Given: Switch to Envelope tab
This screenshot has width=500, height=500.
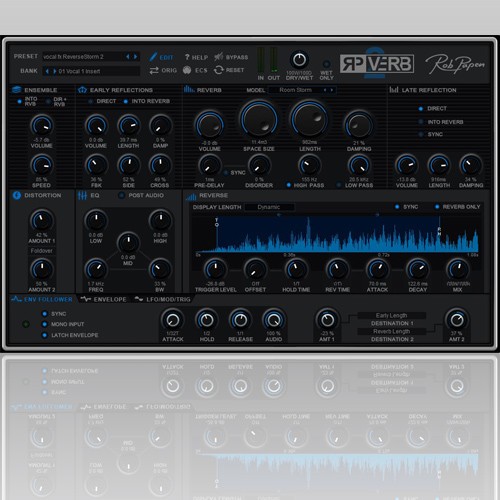Looking at the screenshot, I should tap(104, 299).
